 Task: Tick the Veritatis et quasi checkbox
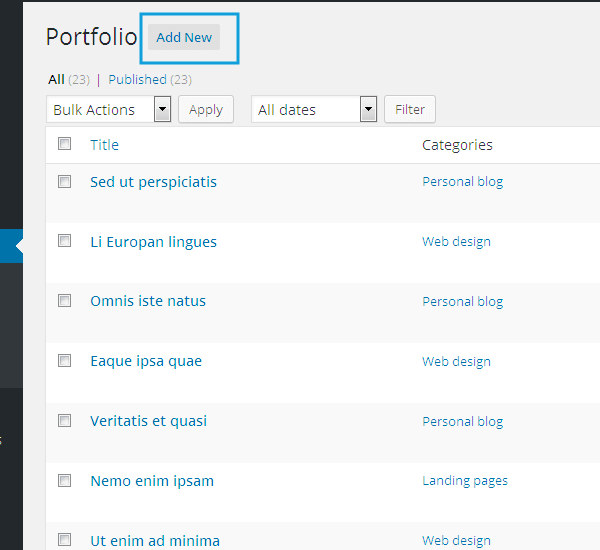(65, 421)
